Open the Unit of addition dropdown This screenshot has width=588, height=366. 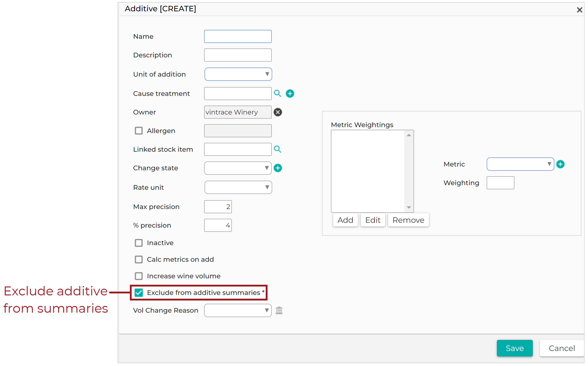point(238,74)
